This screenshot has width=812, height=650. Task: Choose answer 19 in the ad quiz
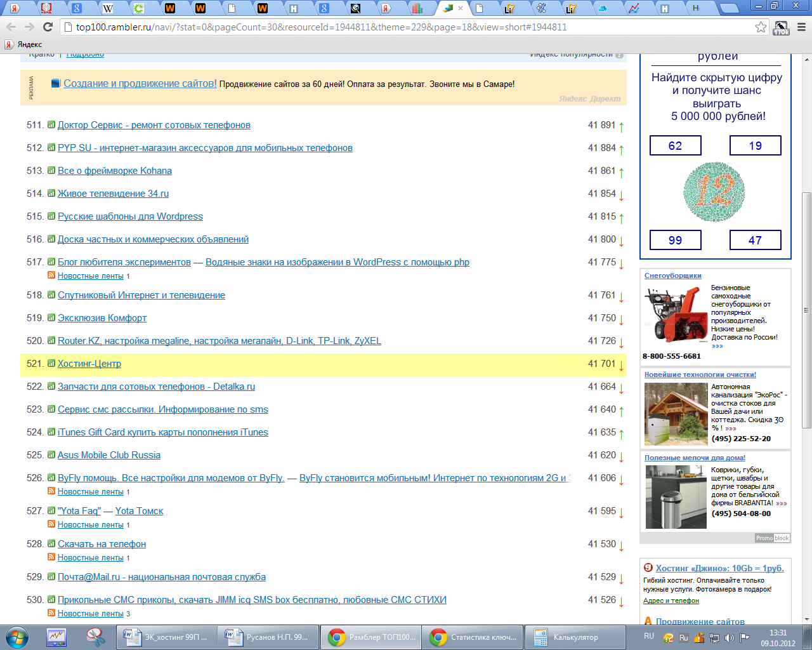[x=756, y=145]
